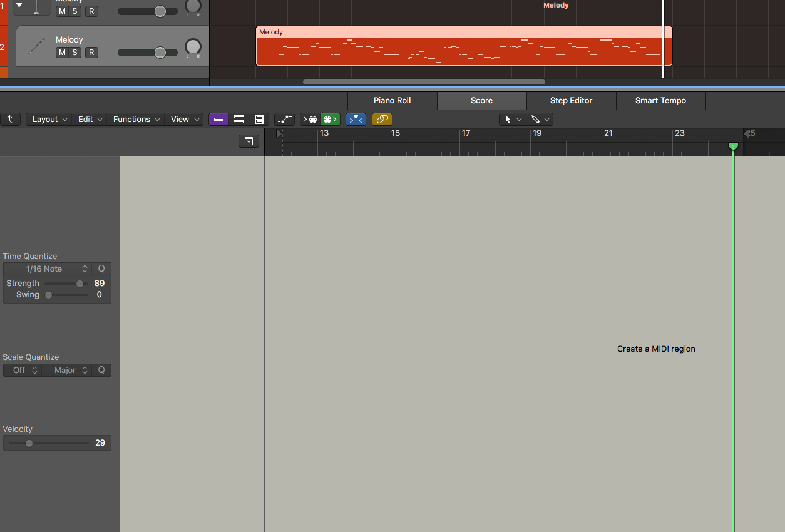Click the flute instrument icon on track 2
The width and height of the screenshot is (785, 532).
tap(36, 46)
